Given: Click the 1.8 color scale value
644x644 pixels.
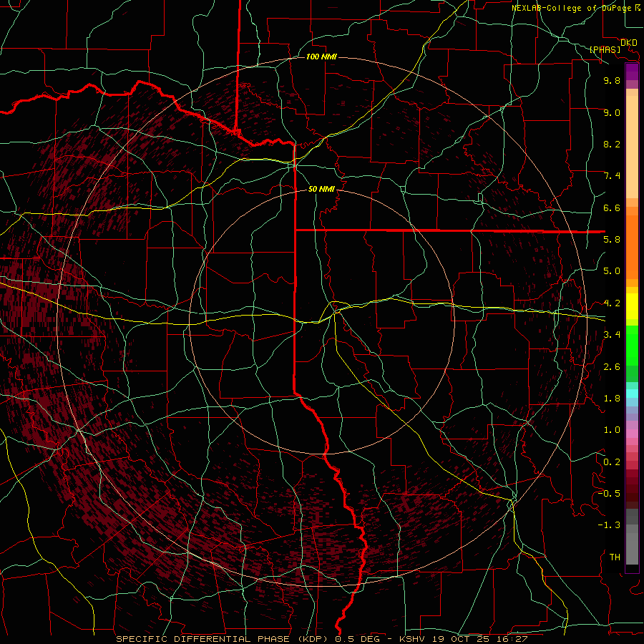Looking at the screenshot, I should coord(612,398).
